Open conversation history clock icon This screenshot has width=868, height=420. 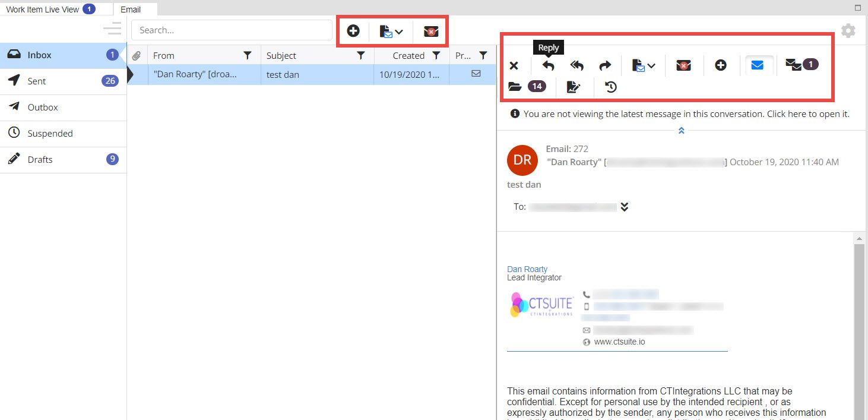click(x=611, y=87)
